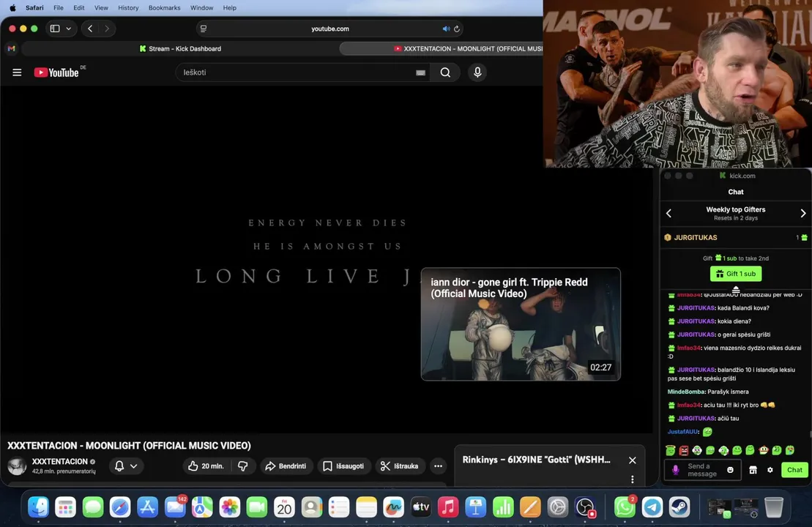Open the Safari menu in menu bar
Image resolution: width=812 pixels, height=527 pixels.
34,8
